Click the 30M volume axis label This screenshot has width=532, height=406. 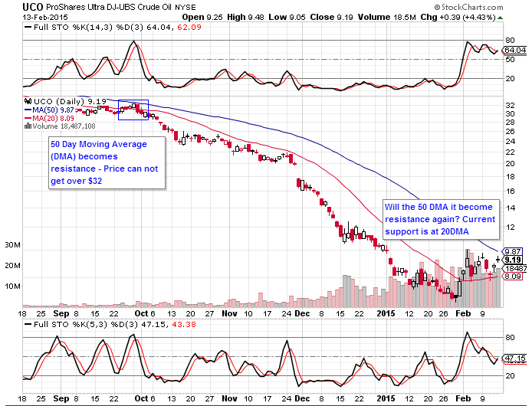pyautogui.click(x=12, y=244)
